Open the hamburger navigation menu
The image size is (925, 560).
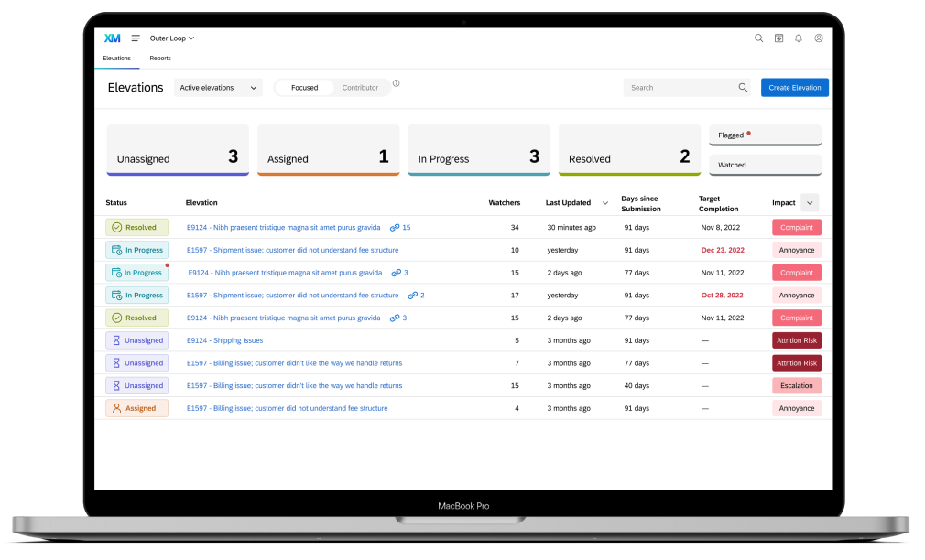(136, 38)
